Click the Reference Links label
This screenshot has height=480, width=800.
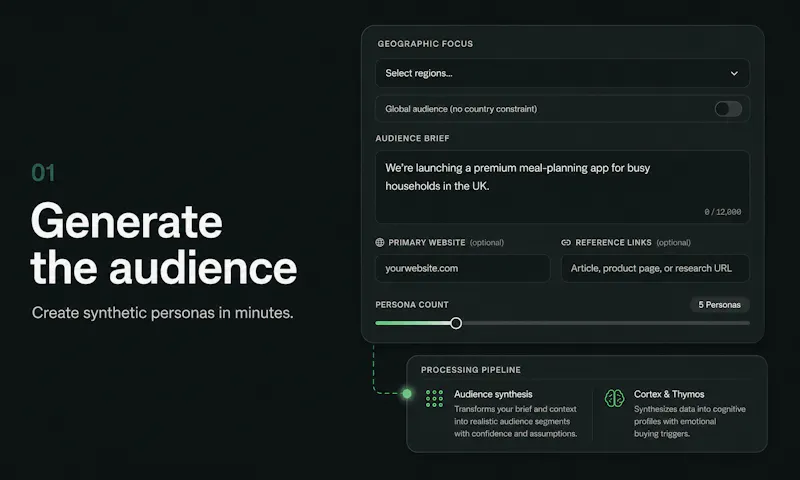(x=613, y=242)
